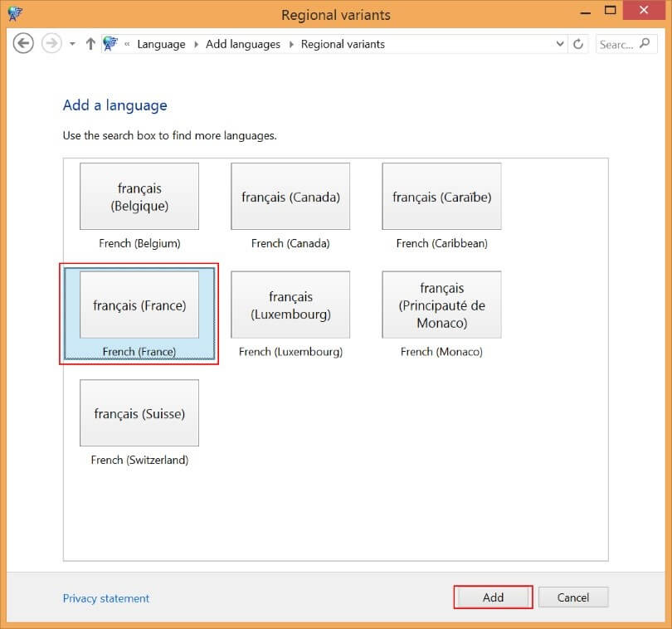672x629 pixels.
Task: Open the Privacy statement link
Action: pos(106,598)
